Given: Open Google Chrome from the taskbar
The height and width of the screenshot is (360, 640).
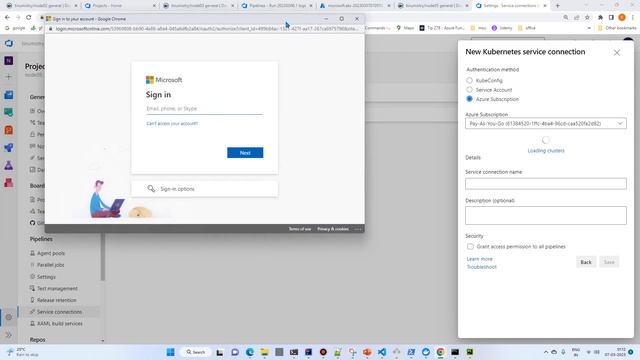Looking at the screenshot, I should point(440,352).
